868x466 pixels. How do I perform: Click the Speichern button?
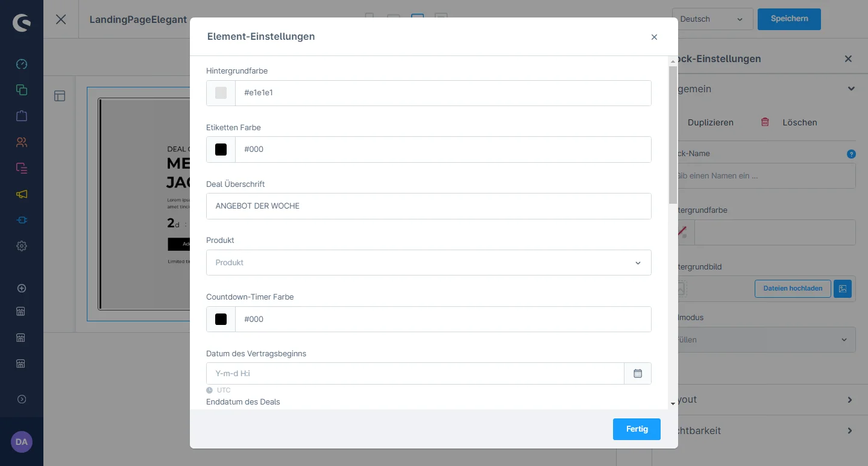tap(789, 19)
